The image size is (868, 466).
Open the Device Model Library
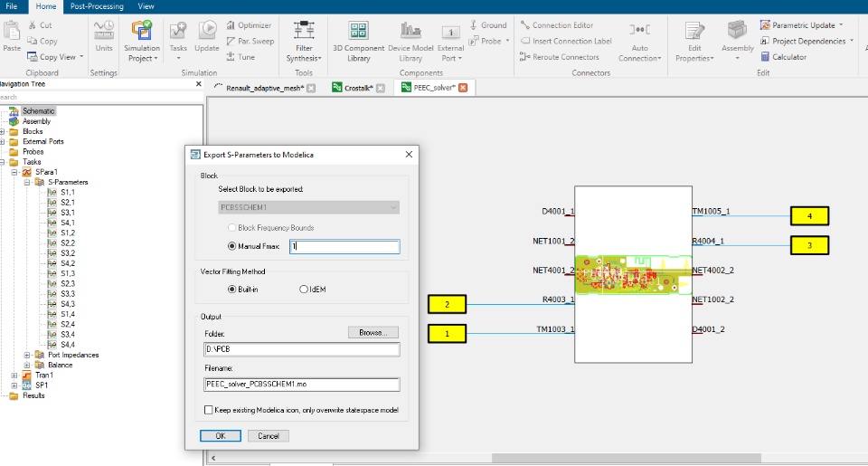click(410, 31)
